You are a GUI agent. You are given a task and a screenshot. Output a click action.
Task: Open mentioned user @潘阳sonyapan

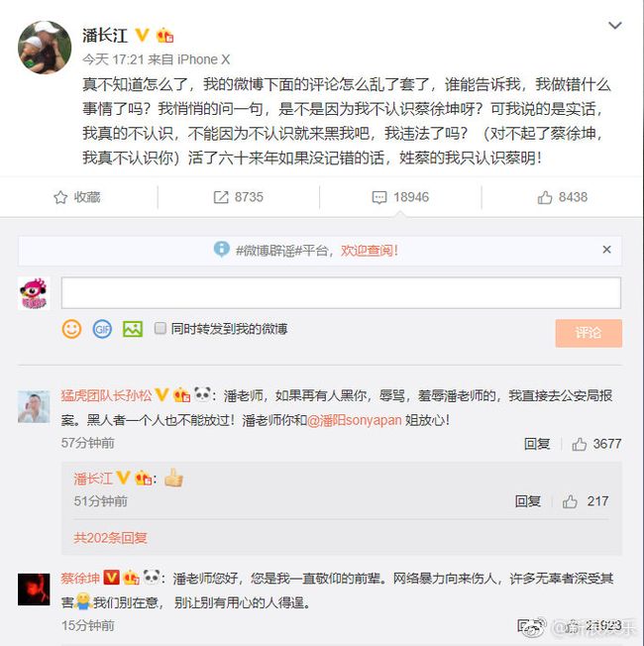pos(354,420)
